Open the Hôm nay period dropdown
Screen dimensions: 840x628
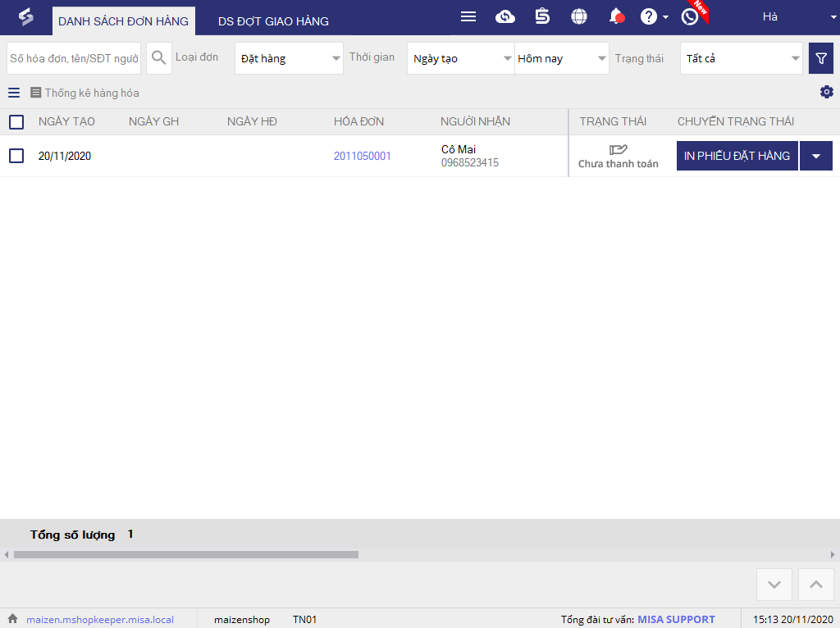click(561, 58)
